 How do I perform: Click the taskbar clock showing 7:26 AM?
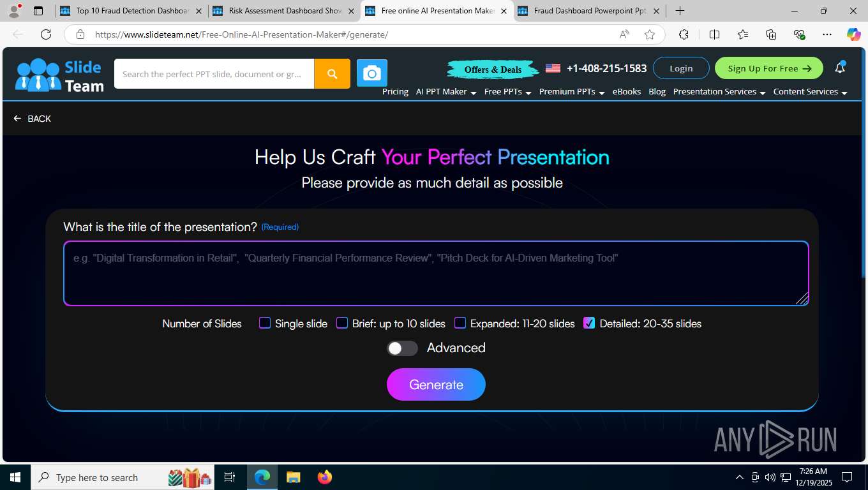pos(813,477)
